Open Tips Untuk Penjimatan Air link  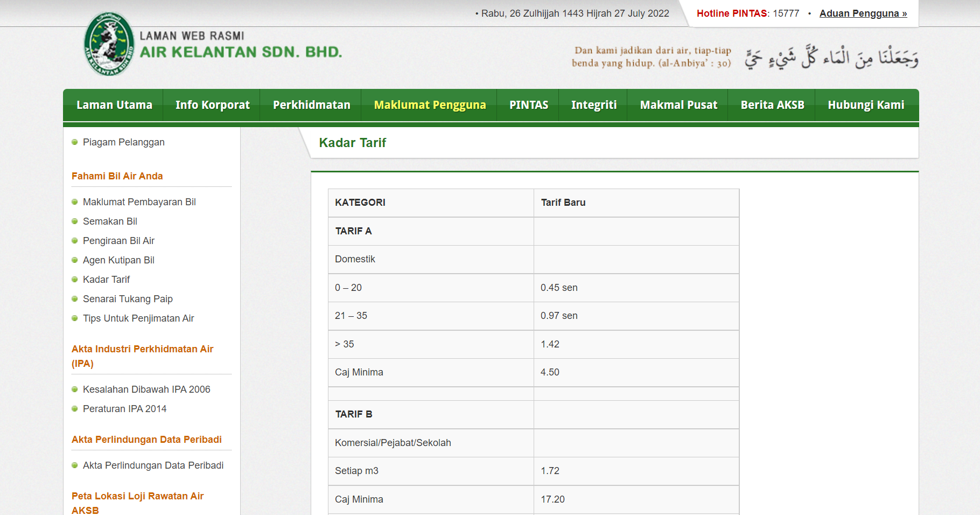point(138,318)
